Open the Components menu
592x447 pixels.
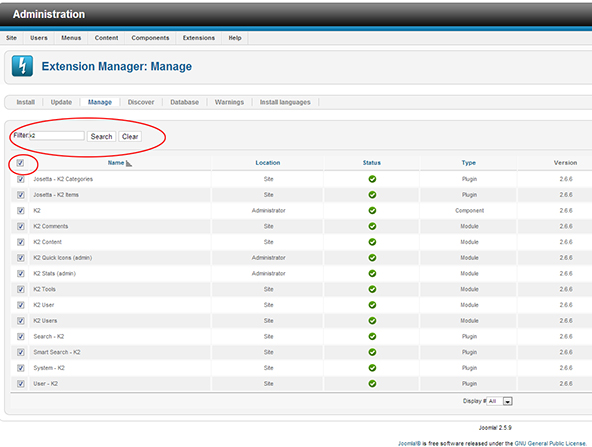point(150,38)
